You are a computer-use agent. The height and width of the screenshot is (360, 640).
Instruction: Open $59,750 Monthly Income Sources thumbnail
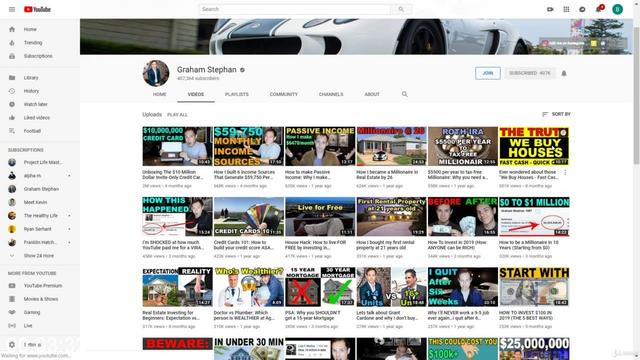[x=249, y=146]
